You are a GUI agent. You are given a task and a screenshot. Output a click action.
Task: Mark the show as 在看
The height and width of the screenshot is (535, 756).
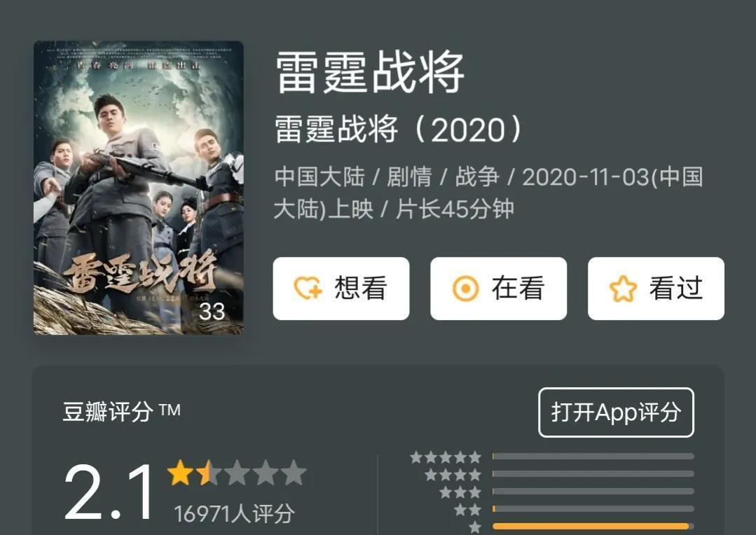499,289
